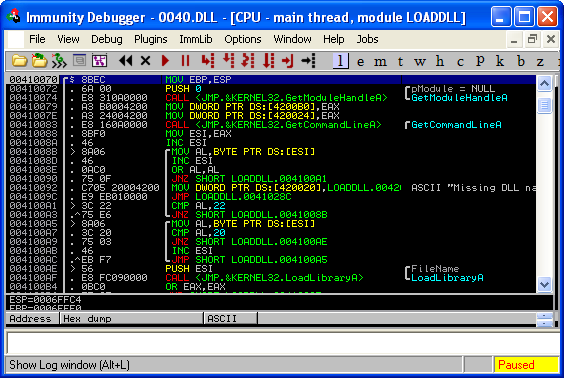Show Memory map with m button
Viewport: 564px width, 378px height.
380,62
